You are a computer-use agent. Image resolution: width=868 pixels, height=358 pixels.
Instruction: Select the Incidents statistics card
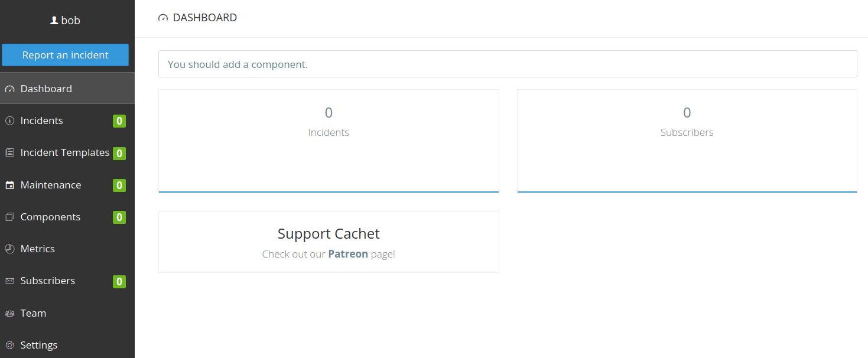[329, 141]
